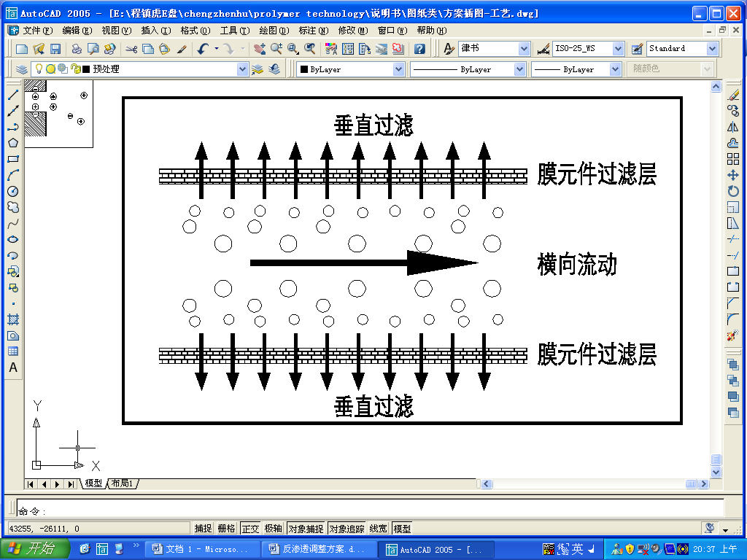Open the Layer Properties Manager icon
Viewport: 747px width, 560px height.
pos(21,69)
